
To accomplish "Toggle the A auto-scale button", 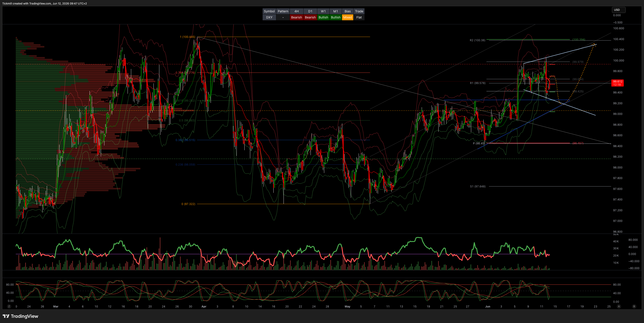I will pos(619,306).
